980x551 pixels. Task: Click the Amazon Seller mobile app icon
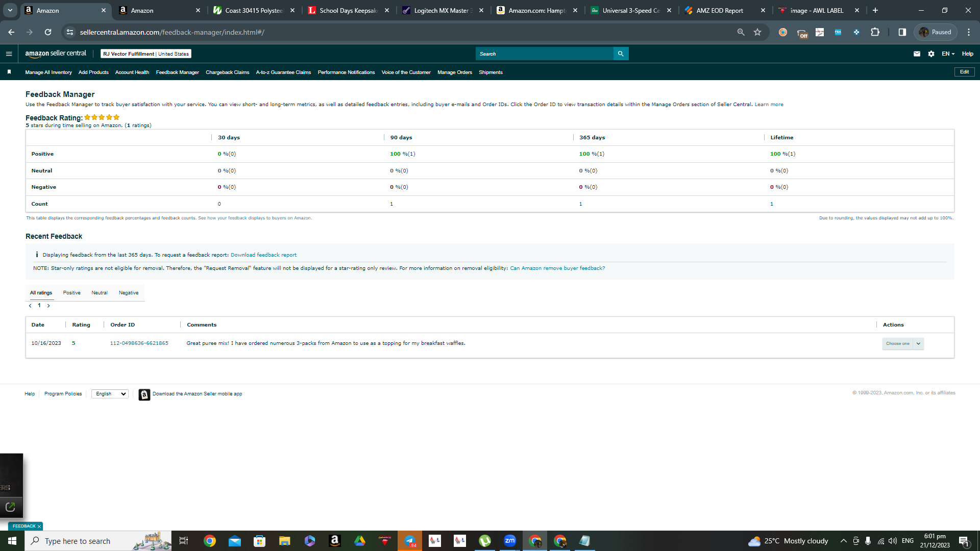144,394
